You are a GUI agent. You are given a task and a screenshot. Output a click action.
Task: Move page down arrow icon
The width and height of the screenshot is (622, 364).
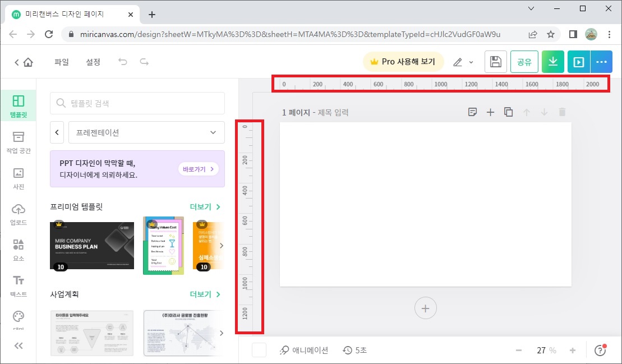[544, 112]
